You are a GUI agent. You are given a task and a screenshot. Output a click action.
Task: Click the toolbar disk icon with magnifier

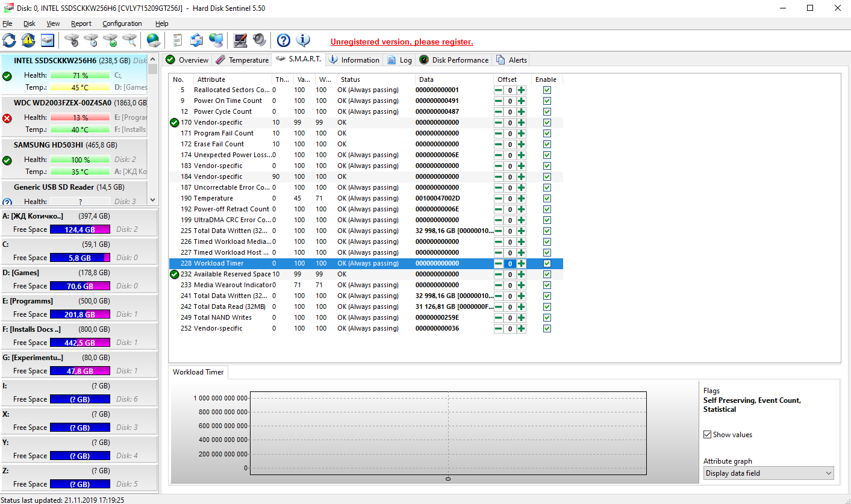[129, 40]
